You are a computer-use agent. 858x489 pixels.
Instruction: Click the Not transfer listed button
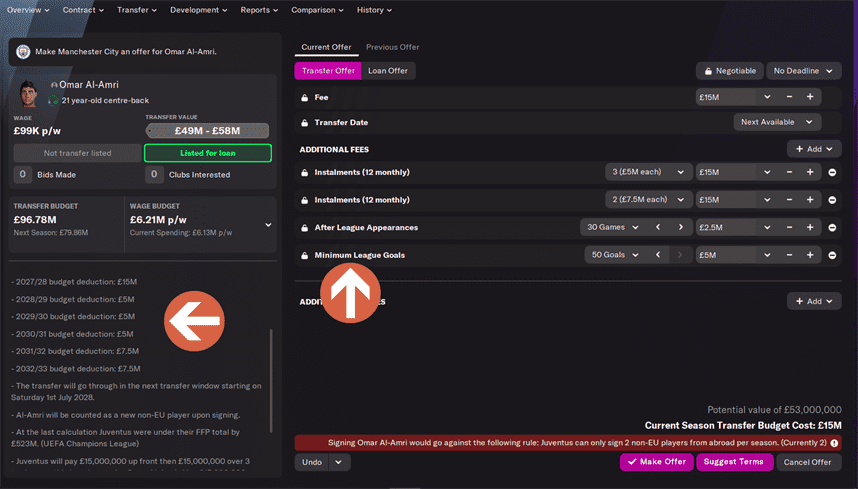tap(77, 153)
